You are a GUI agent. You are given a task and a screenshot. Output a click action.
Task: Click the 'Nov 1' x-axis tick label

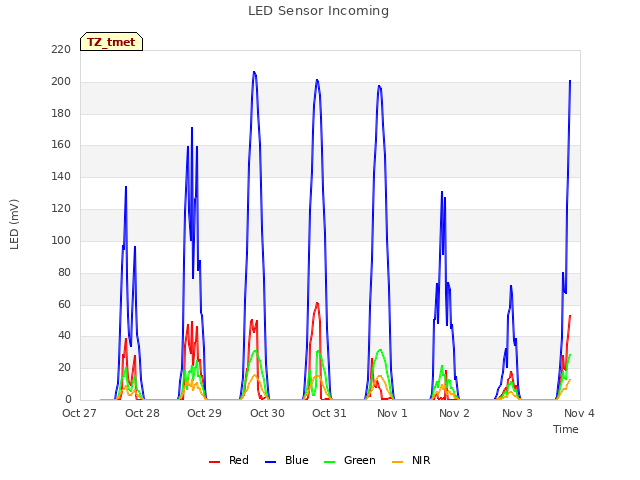[x=392, y=413]
